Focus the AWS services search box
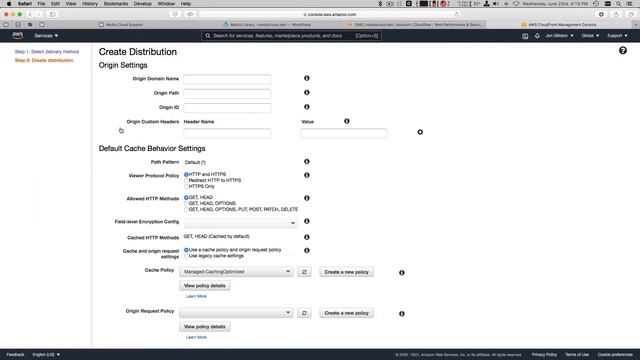640x360 pixels. (291, 36)
